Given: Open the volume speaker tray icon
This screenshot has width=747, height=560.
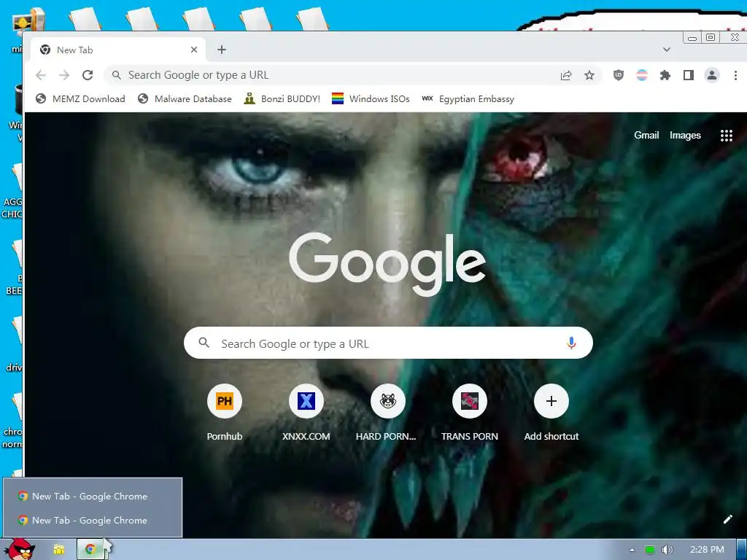Looking at the screenshot, I should [667, 550].
